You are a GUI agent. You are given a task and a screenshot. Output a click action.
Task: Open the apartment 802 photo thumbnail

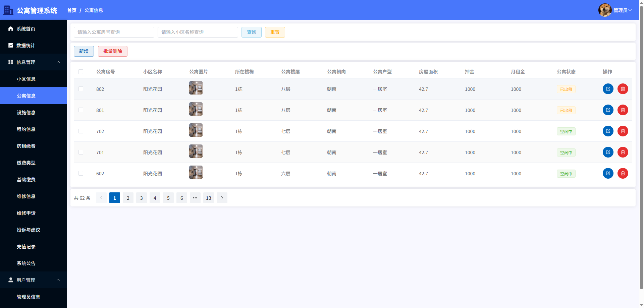coord(196,88)
